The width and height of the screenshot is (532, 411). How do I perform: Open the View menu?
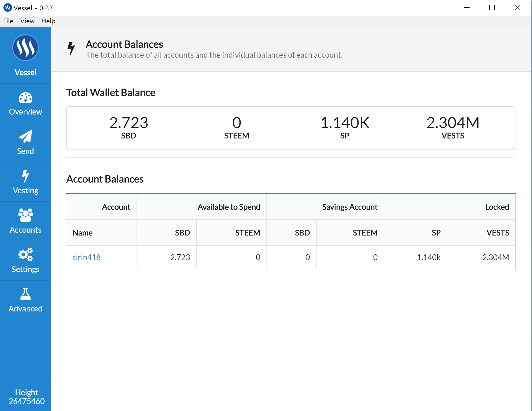(27, 21)
